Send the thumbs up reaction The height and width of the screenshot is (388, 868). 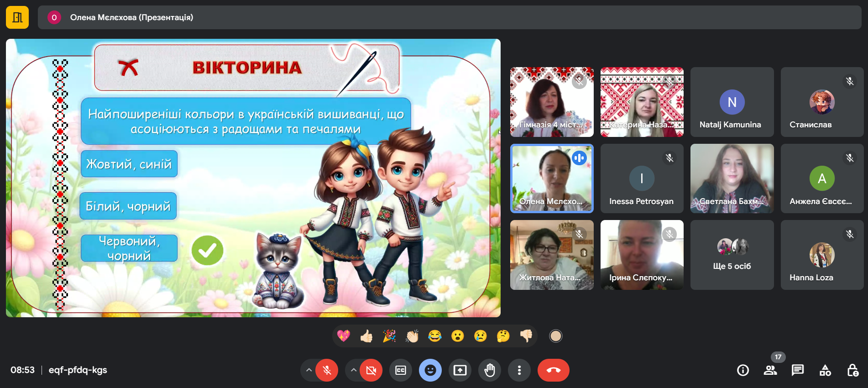[x=366, y=336]
